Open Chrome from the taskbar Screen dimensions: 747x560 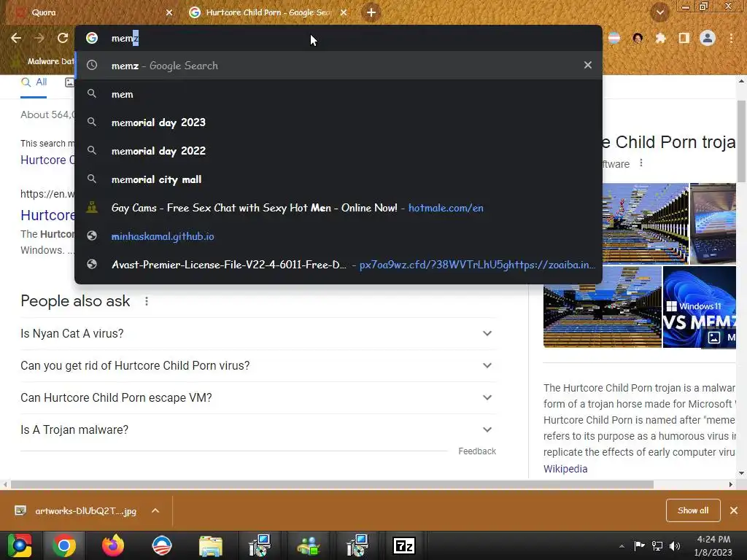click(x=64, y=545)
